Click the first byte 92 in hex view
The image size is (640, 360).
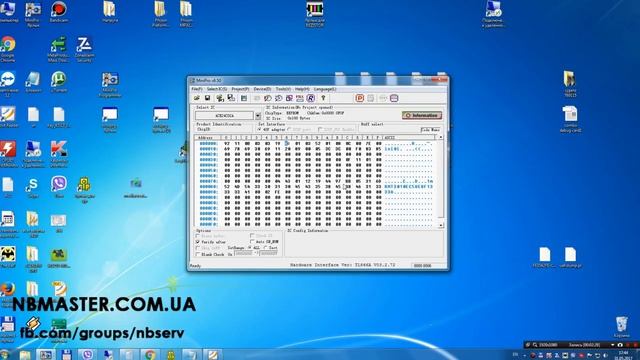[227, 144]
